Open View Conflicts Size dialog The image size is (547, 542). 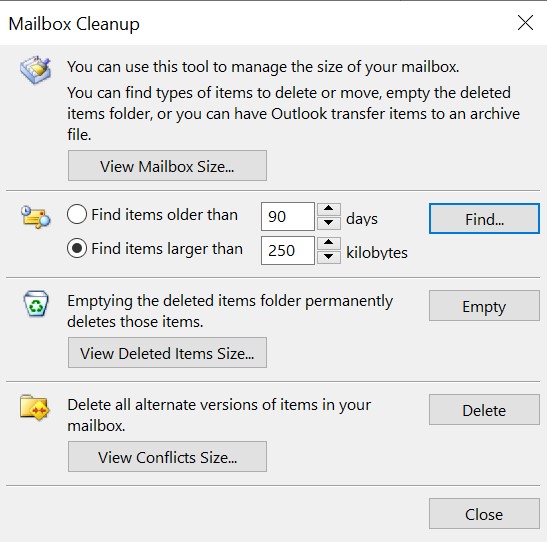[167, 457]
